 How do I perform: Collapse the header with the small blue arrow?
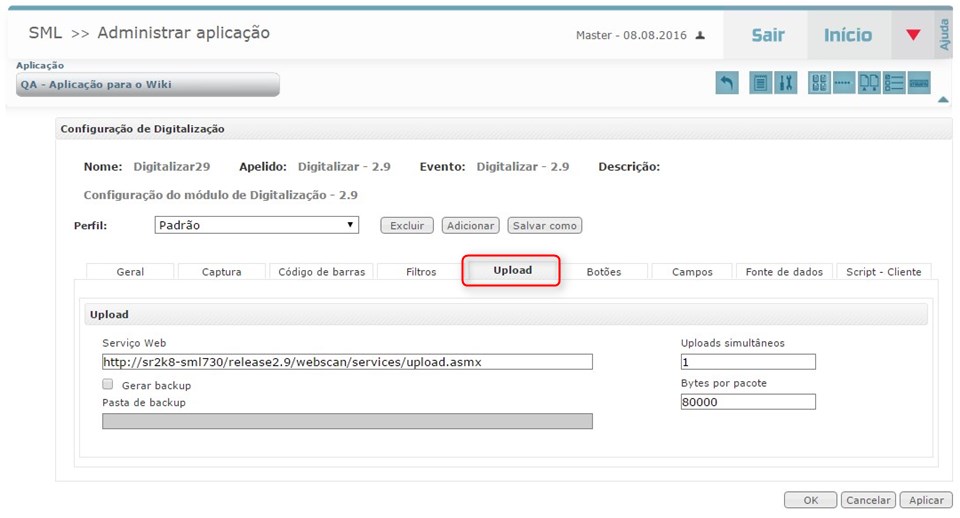click(942, 100)
